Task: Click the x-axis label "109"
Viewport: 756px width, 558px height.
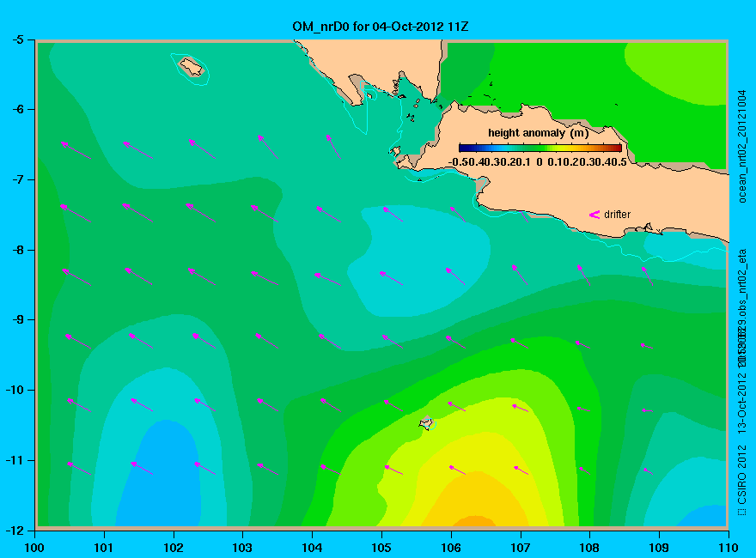Action: (659, 548)
